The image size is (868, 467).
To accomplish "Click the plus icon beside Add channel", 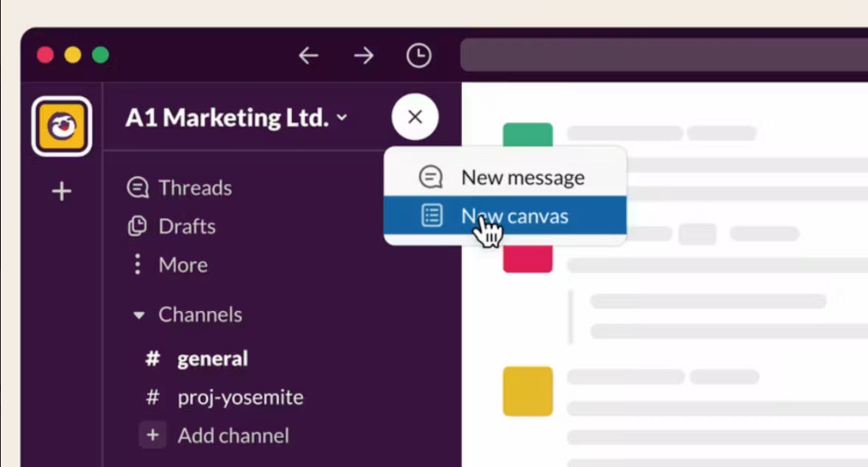I will (x=153, y=435).
